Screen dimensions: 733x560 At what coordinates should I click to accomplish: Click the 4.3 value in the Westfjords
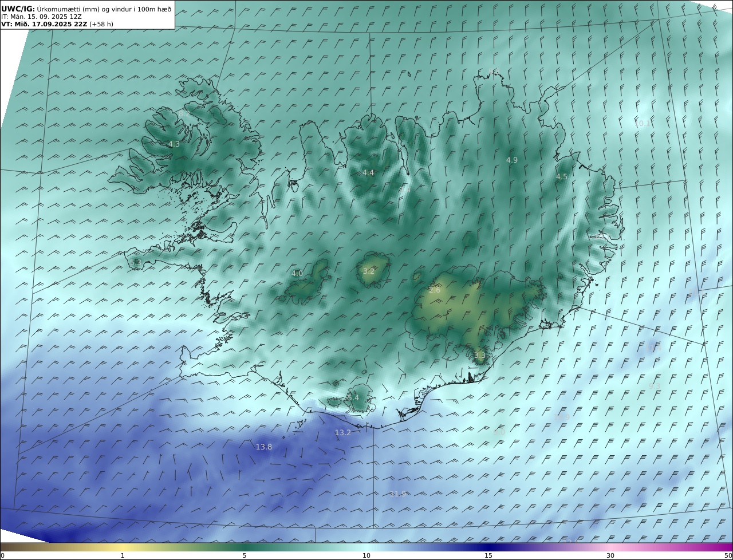174,144
